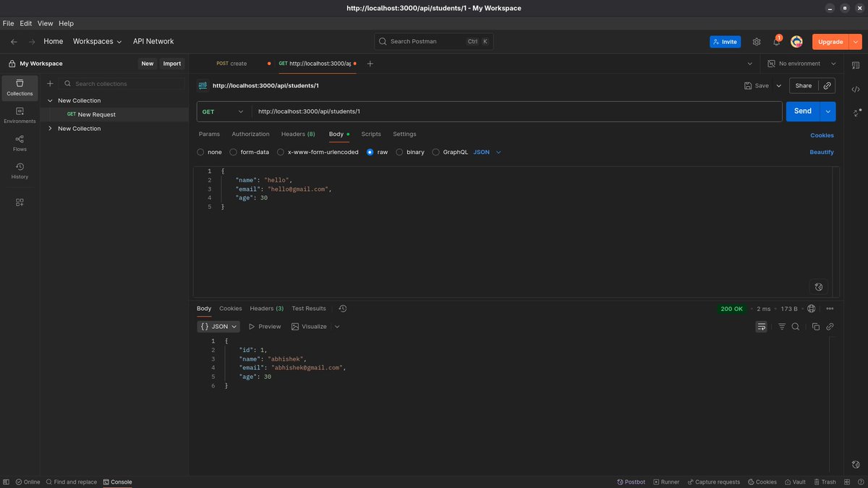This screenshot has width=868, height=488.
Task: Click the Invite button
Action: pyautogui.click(x=725, y=42)
